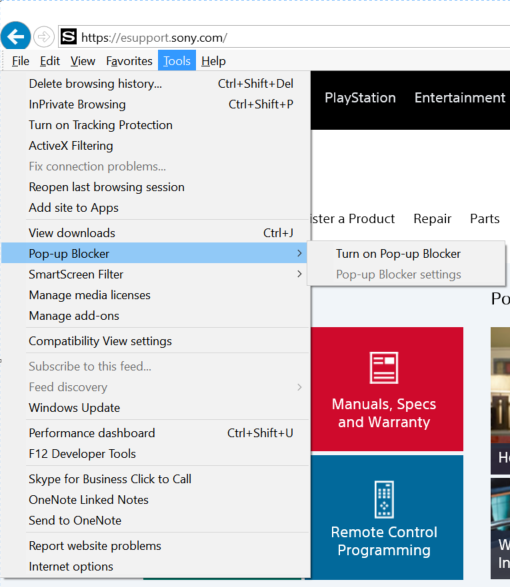Open Manage media licenses
Image resolution: width=510 pixels, height=587 pixels.
click(155, 295)
